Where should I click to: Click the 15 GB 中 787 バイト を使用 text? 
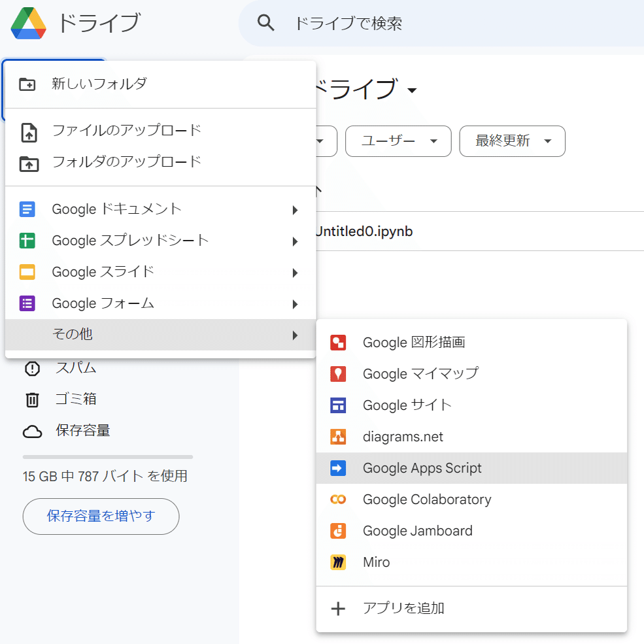(x=105, y=477)
